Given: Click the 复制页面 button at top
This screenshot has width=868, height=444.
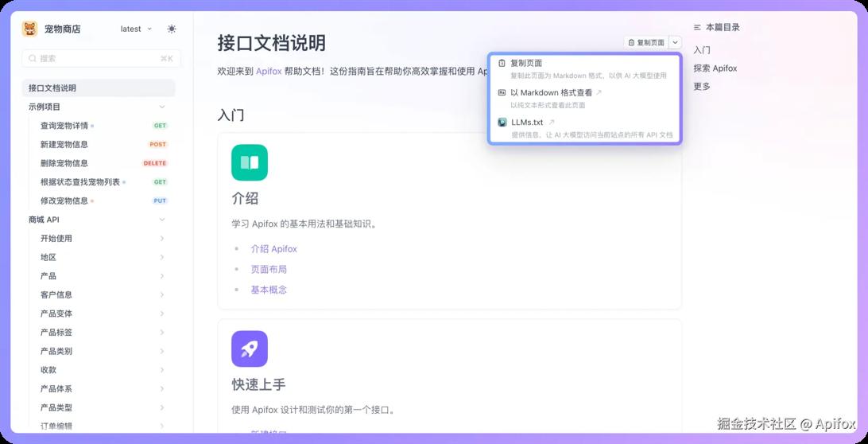Looking at the screenshot, I should pos(646,42).
